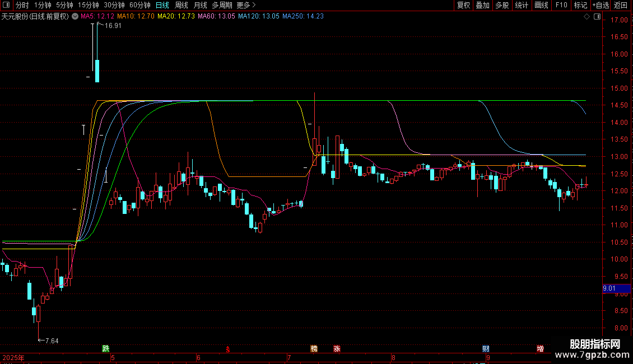This screenshot has height=364, width=633.
Task: Click the 17.00 price axis label
Action: point(619,20)
